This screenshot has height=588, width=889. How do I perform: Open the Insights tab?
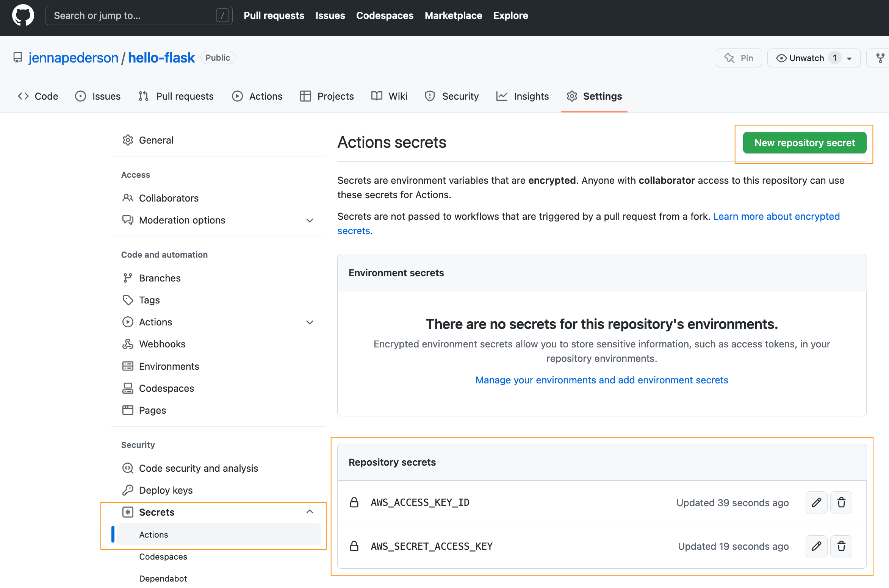pyautogui.click(x=523, y=96)
